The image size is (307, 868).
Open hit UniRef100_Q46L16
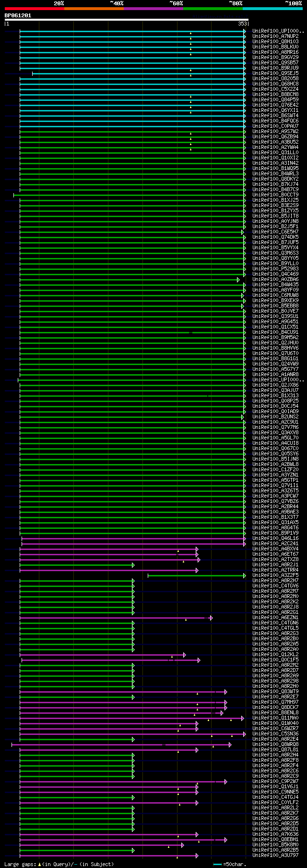point(275,538)
